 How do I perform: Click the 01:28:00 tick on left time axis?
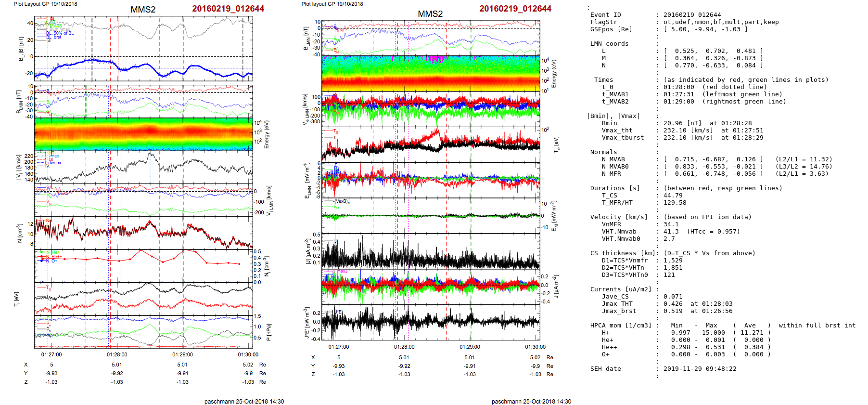point(117,354)
